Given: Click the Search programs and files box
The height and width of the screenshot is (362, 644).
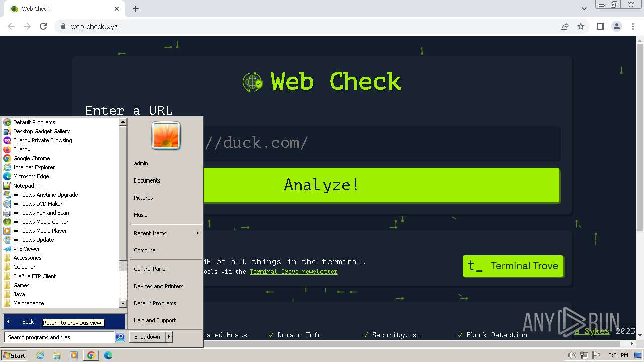Looking at the screenshot, I should coord(59,337).
